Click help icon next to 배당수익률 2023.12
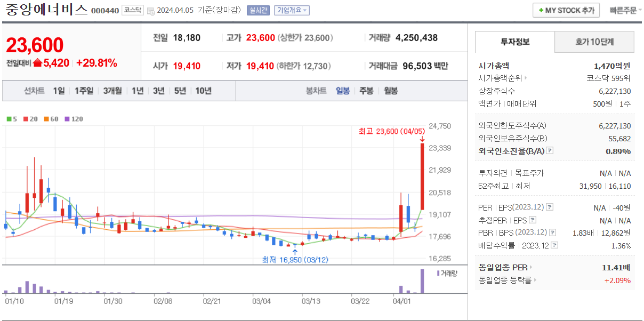Image resolution: width=644 pixels, height=321 pixels. tap(554, 245)
